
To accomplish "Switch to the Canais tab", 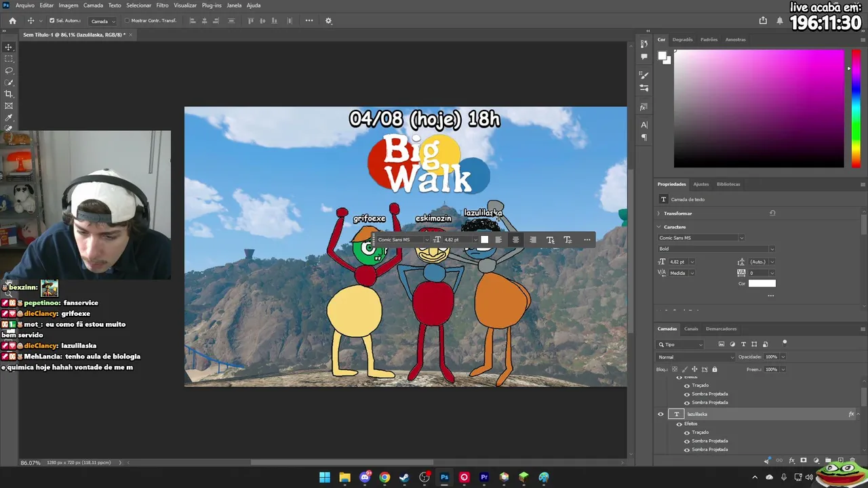I will 691,329.
